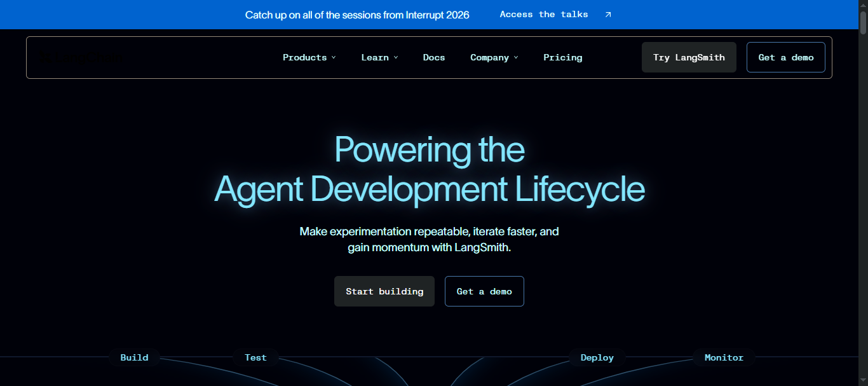Click the Start building button

(384, 291)
